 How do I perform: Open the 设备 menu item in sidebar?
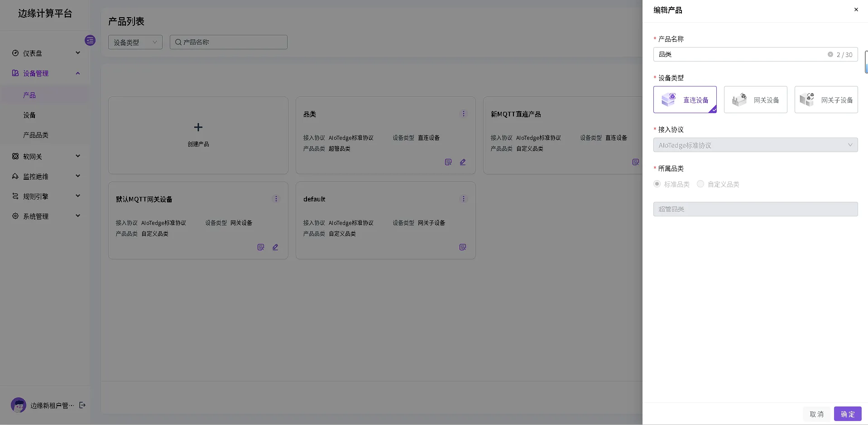point(29,115)
